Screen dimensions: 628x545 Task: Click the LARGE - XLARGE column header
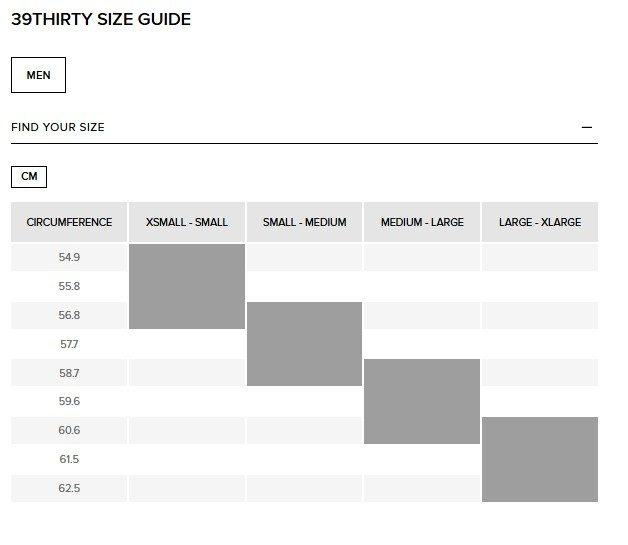[540, 222]
